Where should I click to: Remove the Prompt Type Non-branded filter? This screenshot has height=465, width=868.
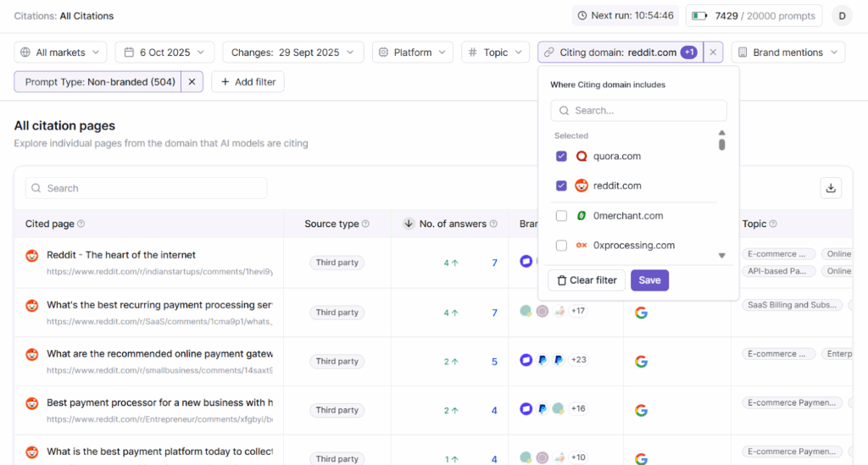pyautogui.click(x=192, y=81)
